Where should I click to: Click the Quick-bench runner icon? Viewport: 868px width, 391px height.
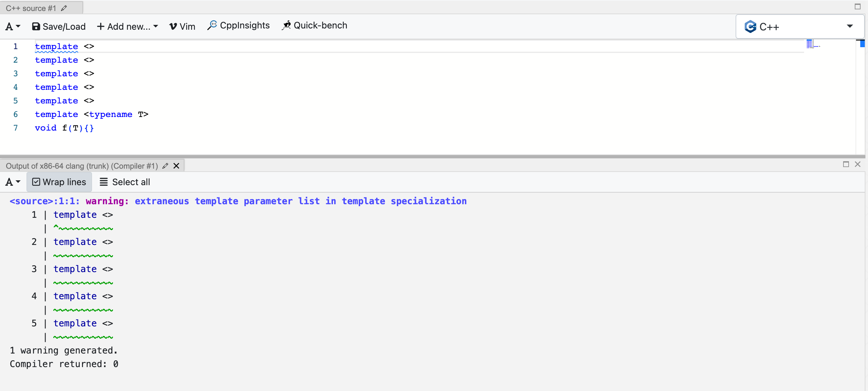point(286,25)
